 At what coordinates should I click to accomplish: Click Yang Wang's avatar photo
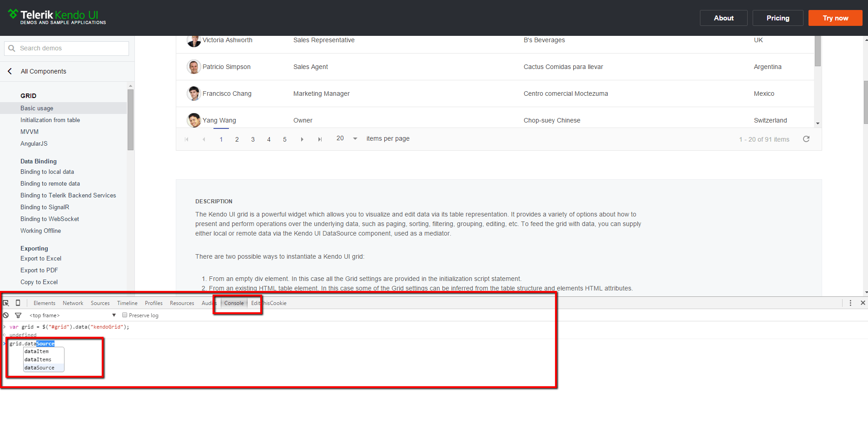[x=194, y=120]
